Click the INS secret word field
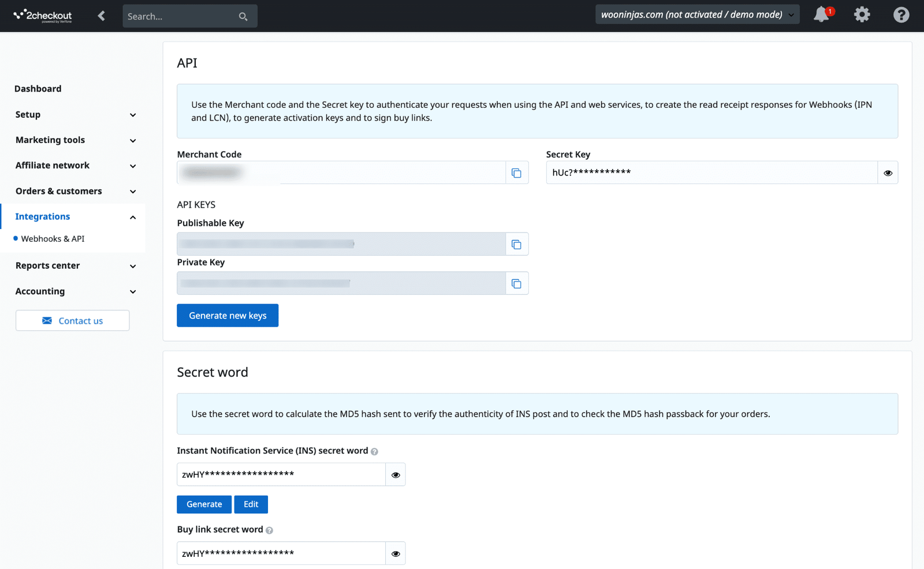924x569 pixels. coord(281,474)
